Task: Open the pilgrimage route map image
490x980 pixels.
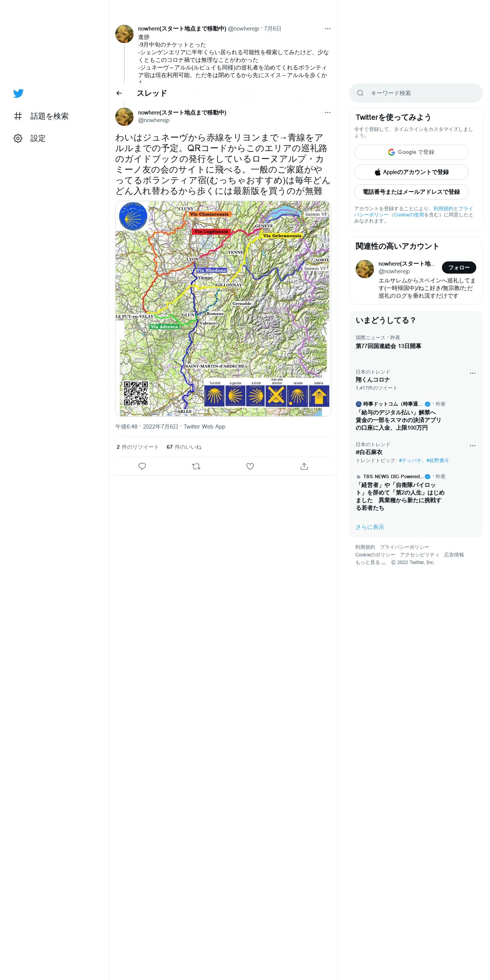Action: pos(223,308)
